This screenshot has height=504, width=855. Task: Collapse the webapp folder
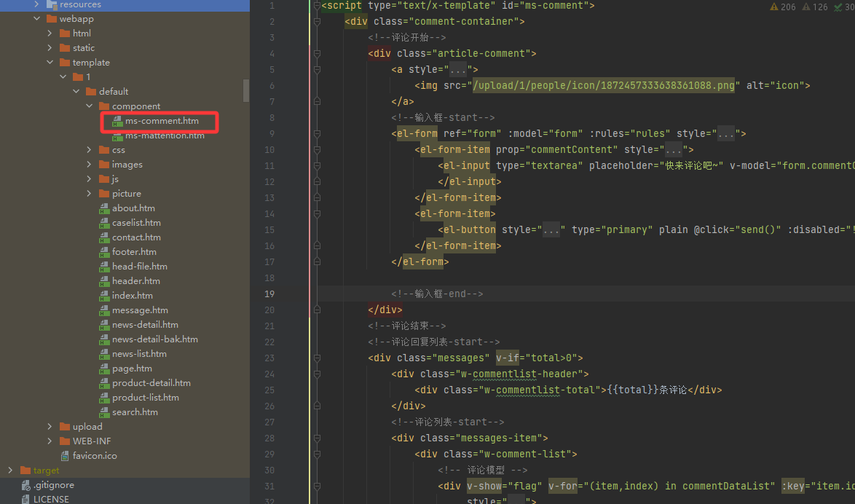(x=36, y=19)
